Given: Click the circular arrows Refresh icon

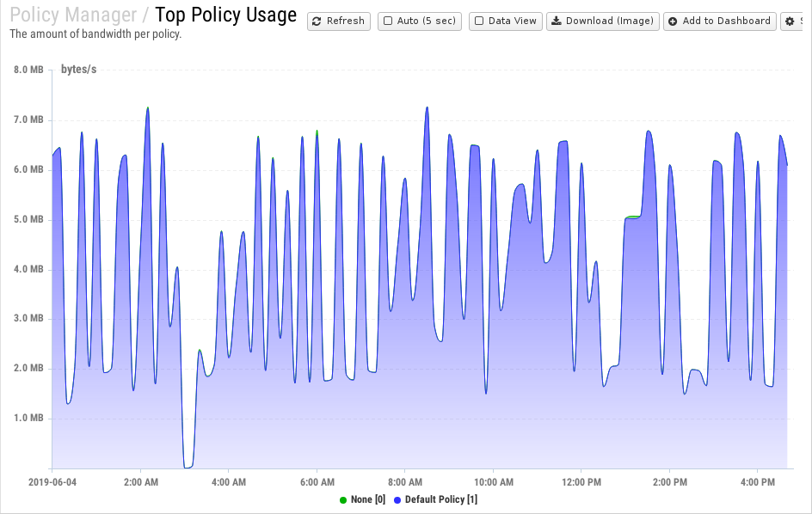Looking at the screenshot, I should pos(317,21).
